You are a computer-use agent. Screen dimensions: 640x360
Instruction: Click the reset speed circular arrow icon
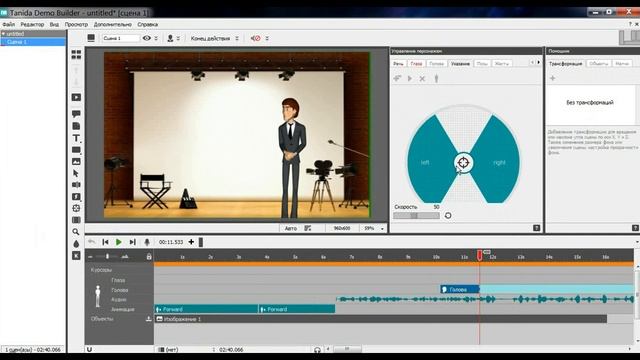tap(448, 216)
